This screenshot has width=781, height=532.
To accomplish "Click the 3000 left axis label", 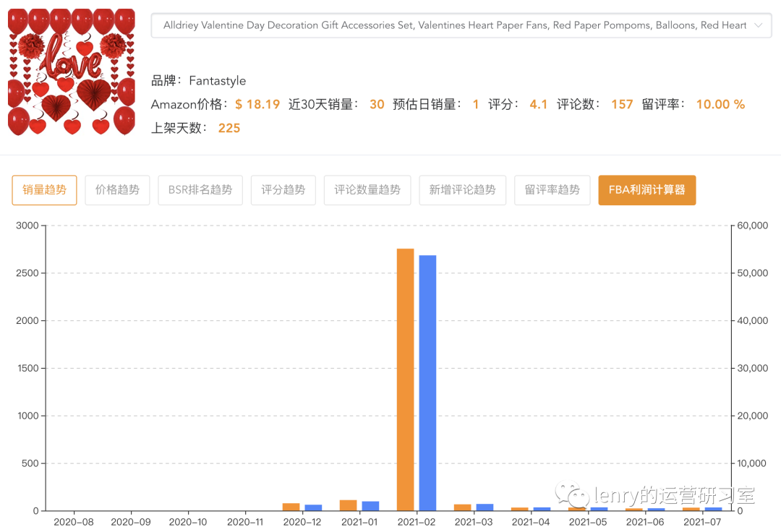I will [27, 226].
